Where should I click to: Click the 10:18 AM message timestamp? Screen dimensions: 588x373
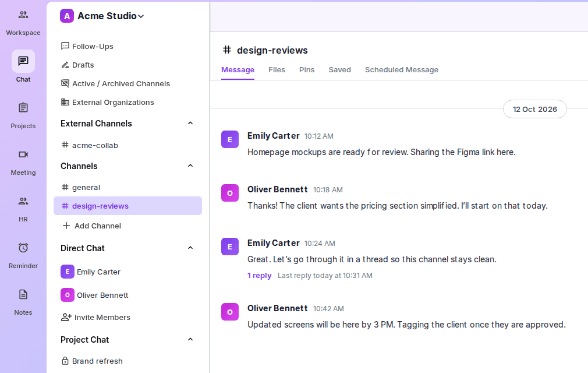(x=328, y=190)
